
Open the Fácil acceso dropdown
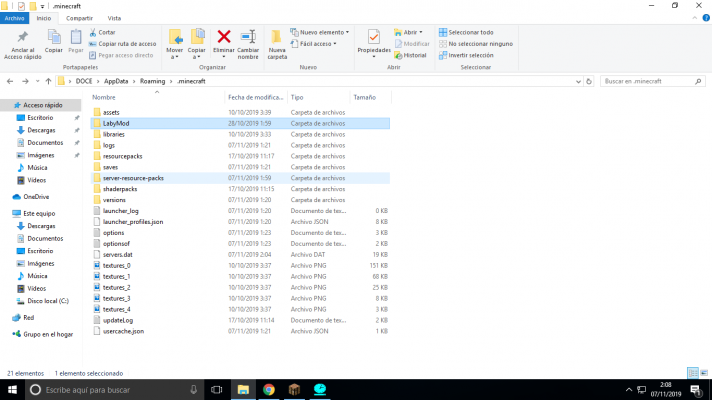[320, 44]
